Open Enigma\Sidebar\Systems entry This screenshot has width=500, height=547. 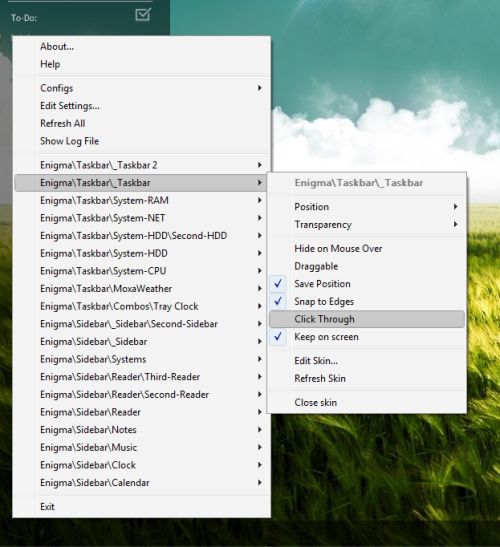[x=142, y=359]
